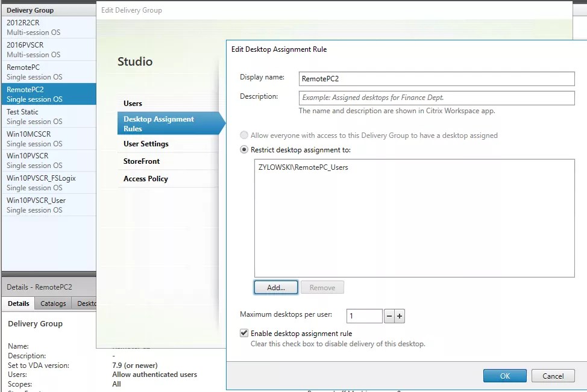Select the Win10PVSCR_User delivery group

coord(49,205)
